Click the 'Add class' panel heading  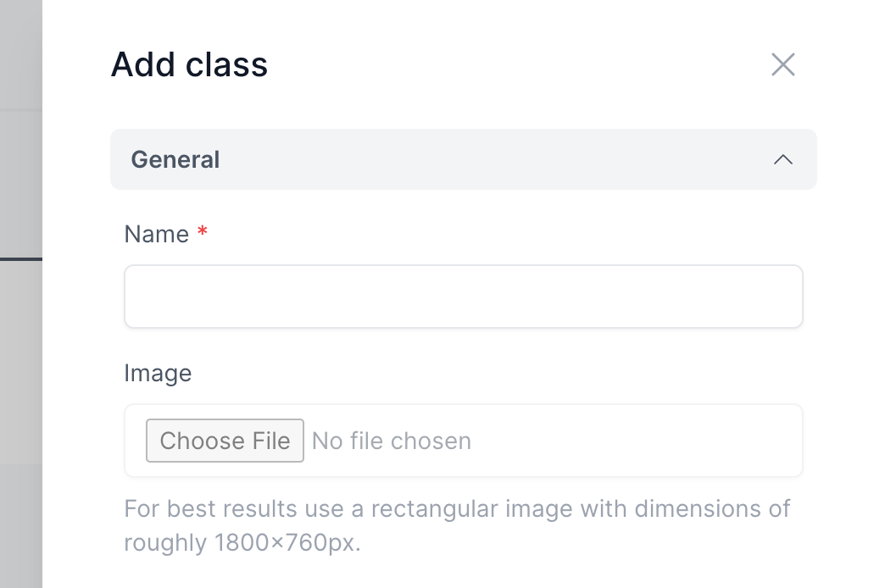[x=189, y=65]
